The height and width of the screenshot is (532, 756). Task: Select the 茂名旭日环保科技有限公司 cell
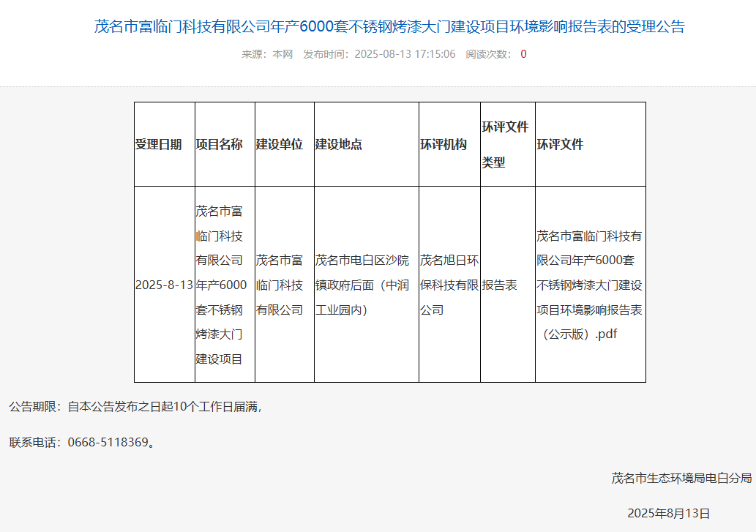449,285
